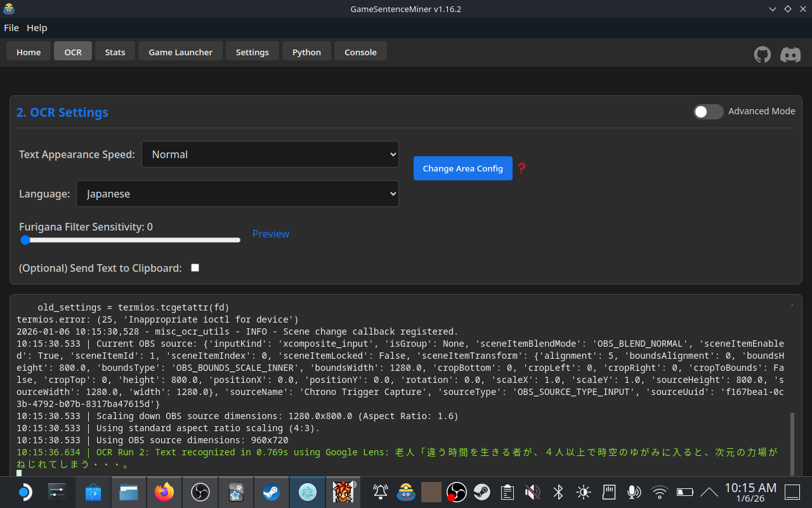Open the furigana Preview link
Image resolution: width=812 pixels, height=508 pixels.
point(271,234)
